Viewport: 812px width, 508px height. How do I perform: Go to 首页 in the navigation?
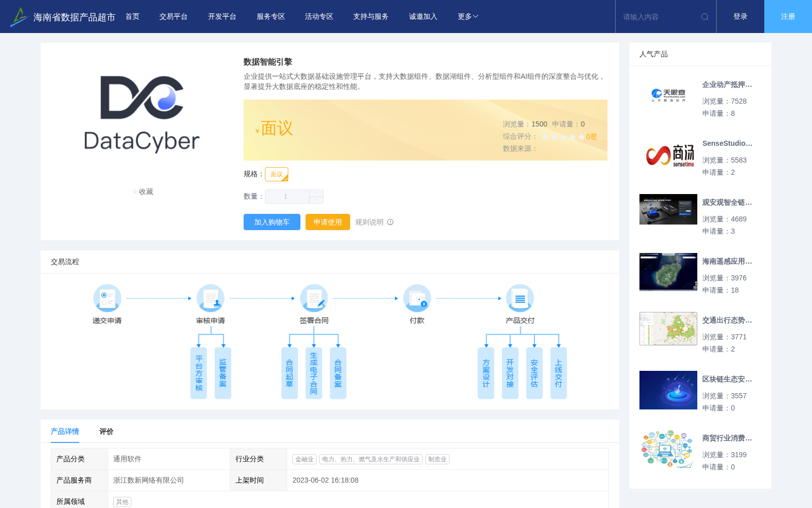132,17
